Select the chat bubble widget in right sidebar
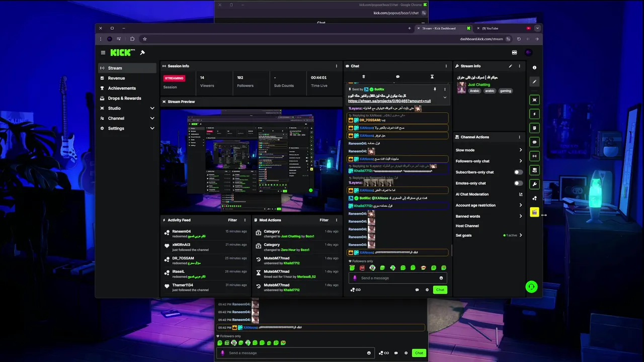 coord(534,142)
